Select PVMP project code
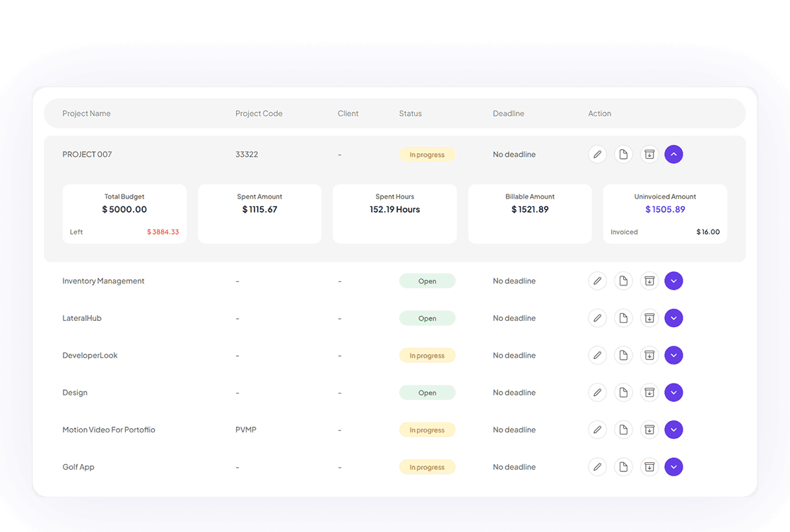The height and width of the screenshot is (532, 790). click(x=246, y=430)
